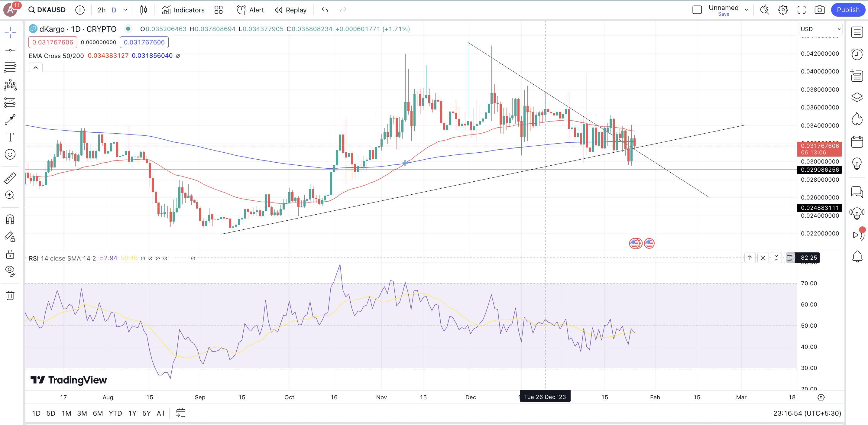Select the Text drawing tool
868x425 pixels.
tap(10, 137)
